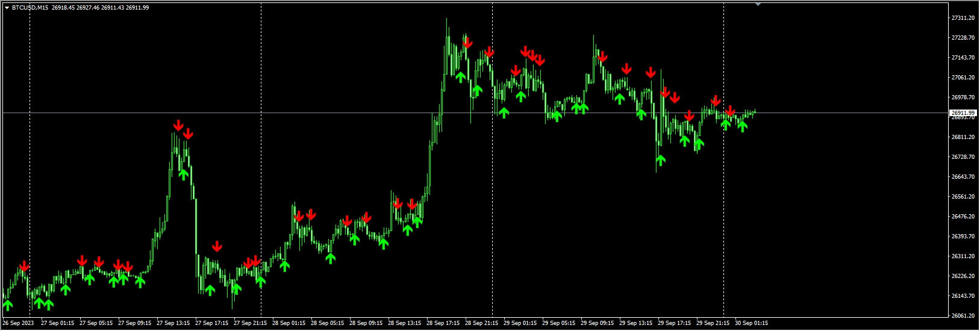Click the 29 Sep 21:15 time label
980x331 pixels.
pyautogui.click(x=713, y=323)
